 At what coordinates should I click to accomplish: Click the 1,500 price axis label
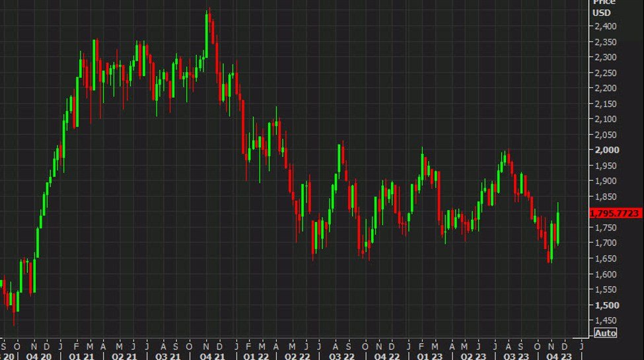coord(606,305)
